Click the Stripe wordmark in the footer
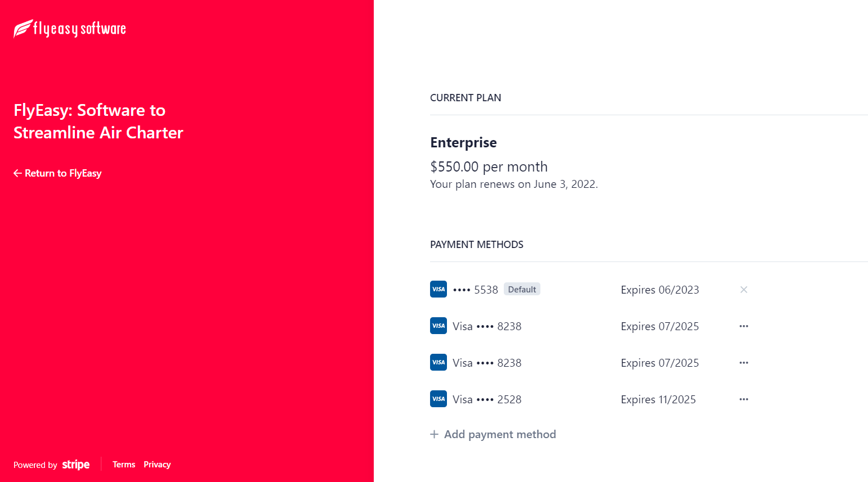868x482 pixels. (x=76, y=464)
